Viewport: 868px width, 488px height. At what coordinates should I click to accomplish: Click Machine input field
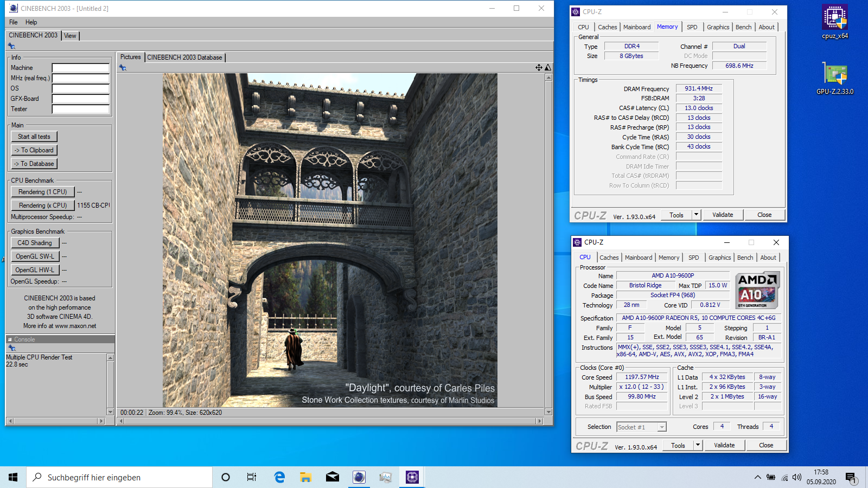81,68
